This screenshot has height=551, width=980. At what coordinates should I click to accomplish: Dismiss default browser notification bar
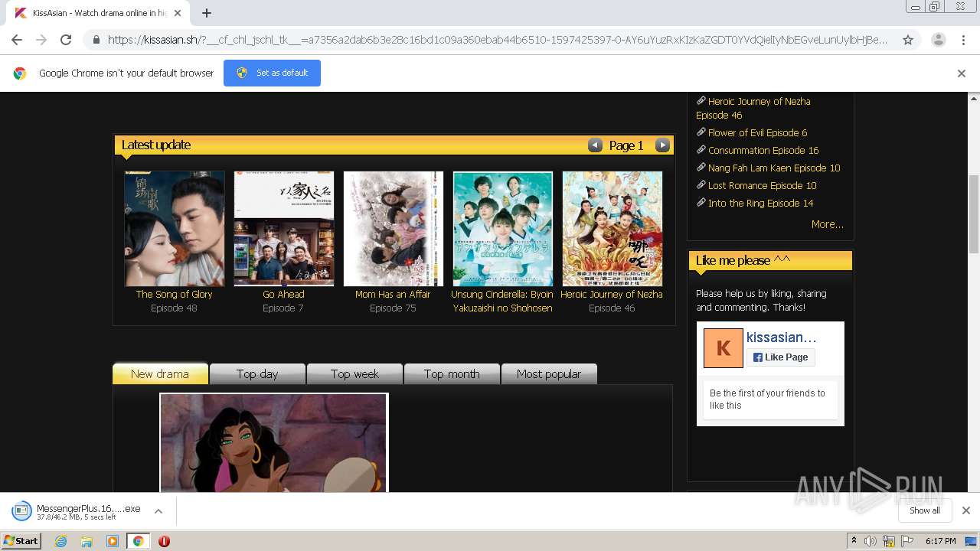pos(962,73)
